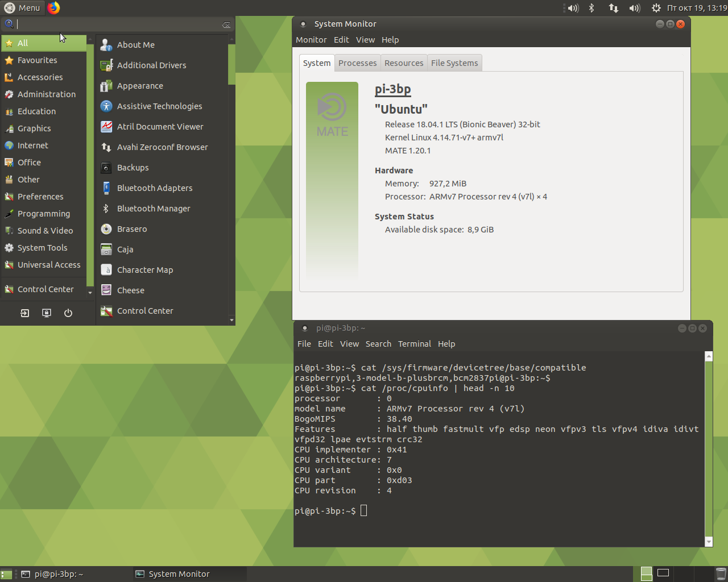
Task: Click the terminal scrollbar up arrow
Action: pyautogui.click(x=709, y=356)
